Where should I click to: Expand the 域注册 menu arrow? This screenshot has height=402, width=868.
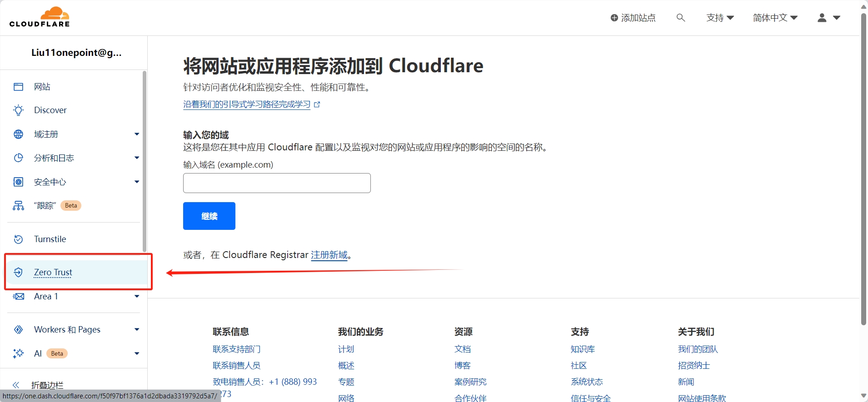point(137,134)
